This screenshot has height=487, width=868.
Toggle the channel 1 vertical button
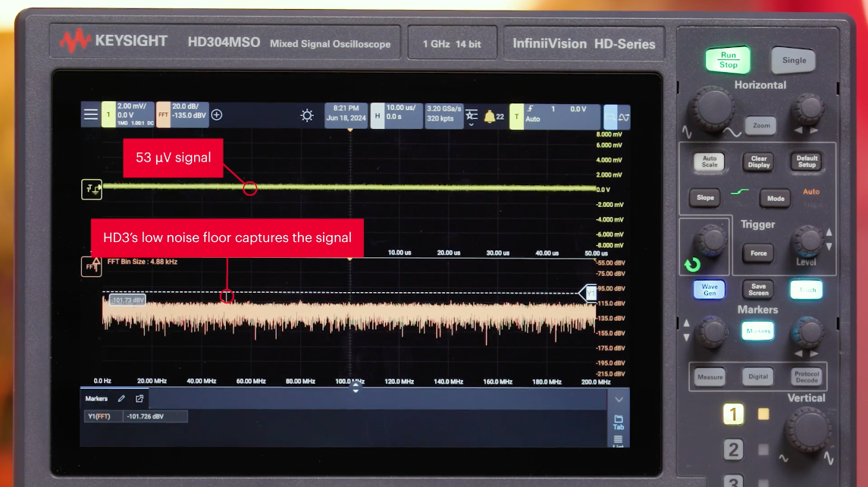coord(733,414)
